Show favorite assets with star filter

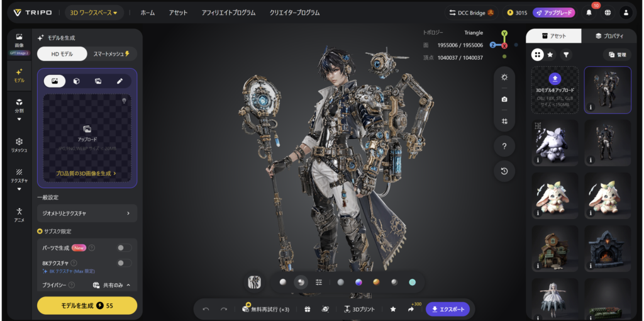(550, 54)
